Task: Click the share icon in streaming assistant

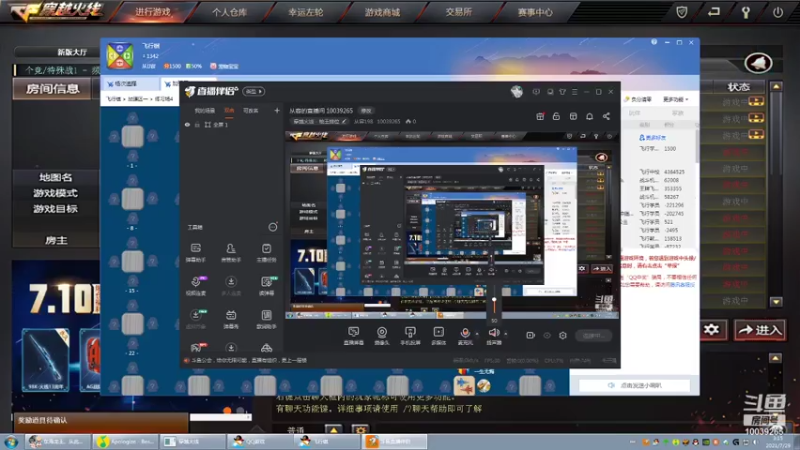Action: (606, 116)
